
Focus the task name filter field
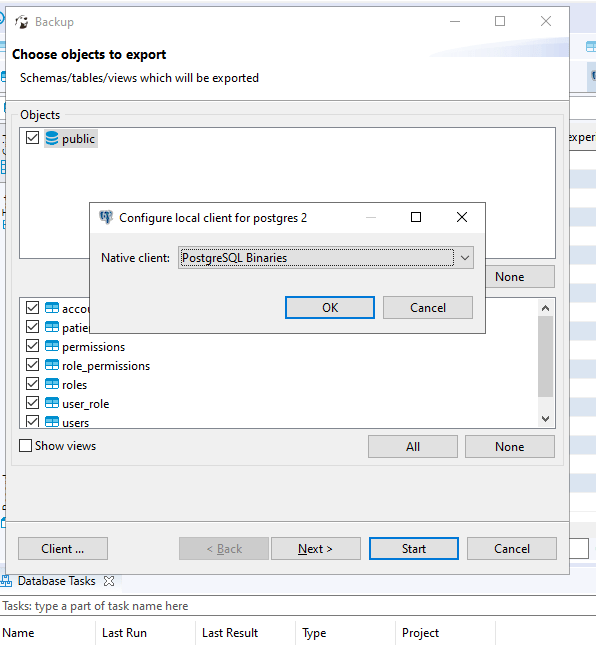pyautogui.click(x=298, y=606)
